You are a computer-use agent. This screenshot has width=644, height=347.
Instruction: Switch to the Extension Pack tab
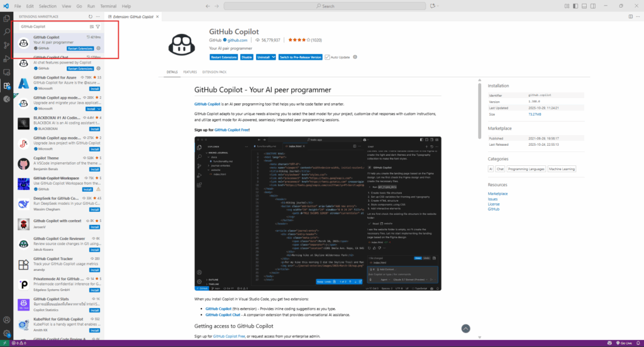coord(214,72)
